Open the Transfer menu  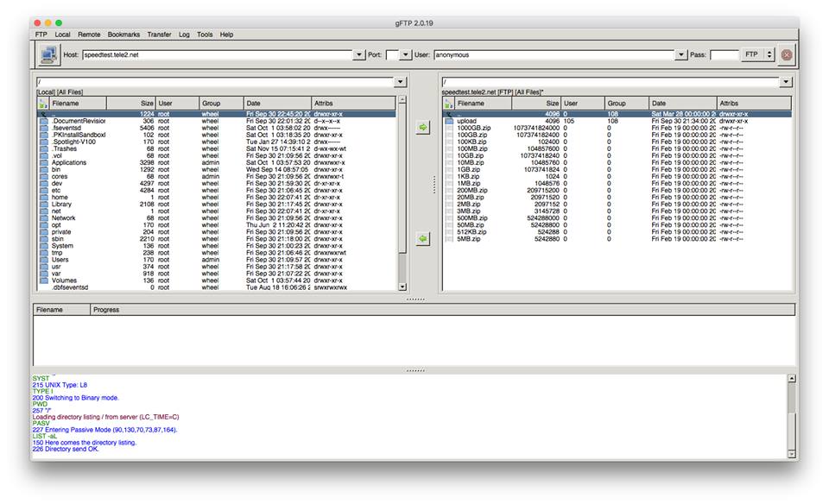159,35
